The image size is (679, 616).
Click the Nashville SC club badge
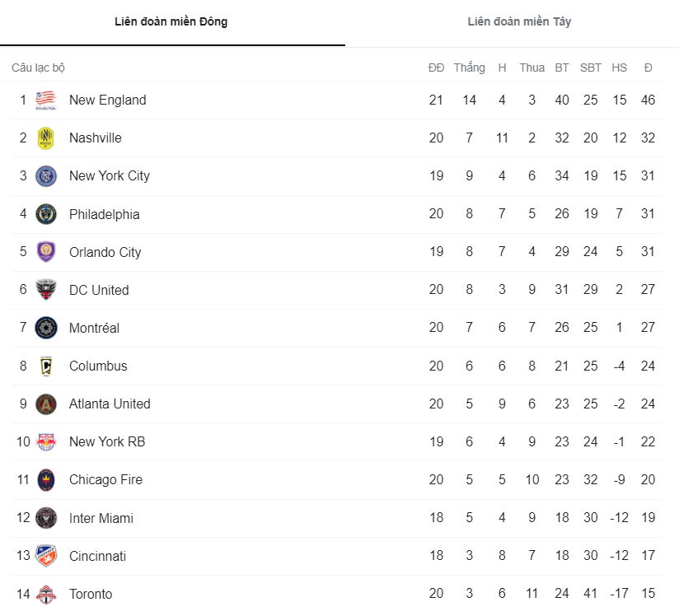(47, 138)
